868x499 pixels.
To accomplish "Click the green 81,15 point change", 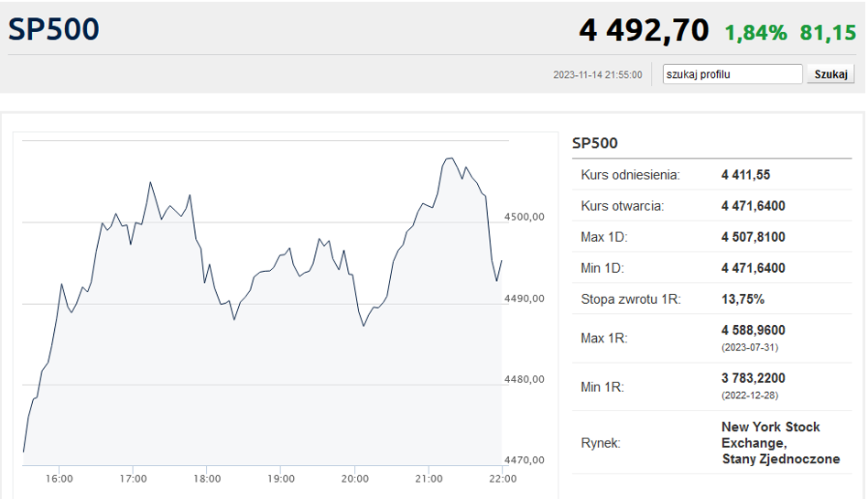I will 828,33.
